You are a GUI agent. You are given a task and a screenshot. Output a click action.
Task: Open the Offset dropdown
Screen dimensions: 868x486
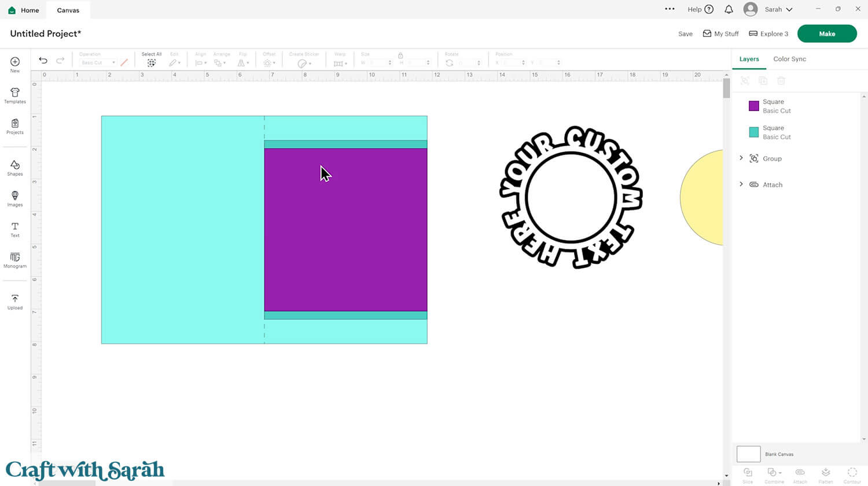(x=269, y=62)
